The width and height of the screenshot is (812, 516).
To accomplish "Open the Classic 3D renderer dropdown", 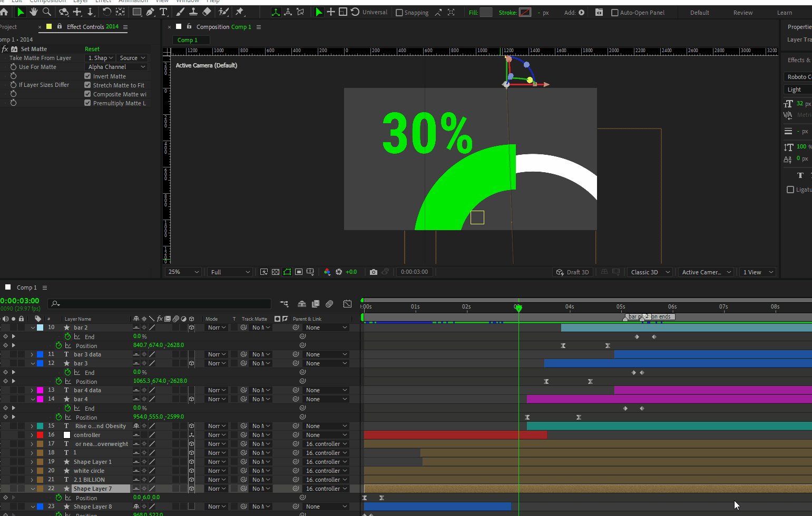I will [x=650, y=272].
